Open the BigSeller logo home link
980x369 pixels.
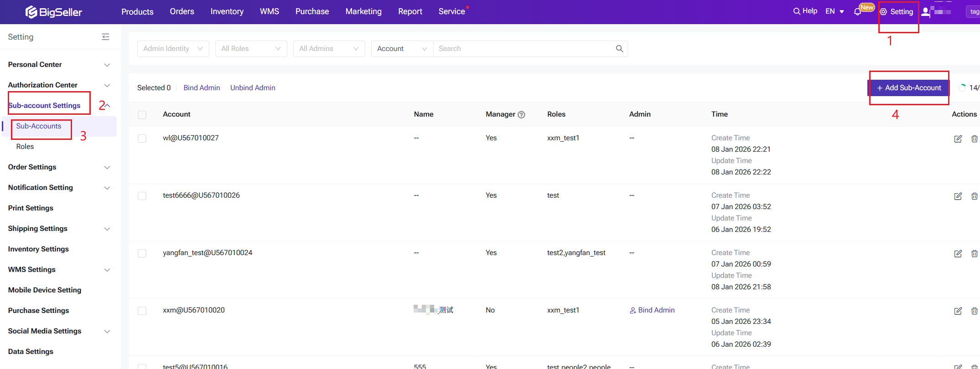tap(54, 12)
